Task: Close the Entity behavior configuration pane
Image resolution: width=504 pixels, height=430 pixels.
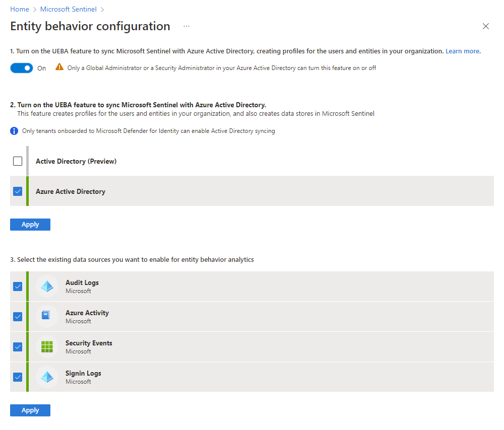Action: [x=486, y=26]
